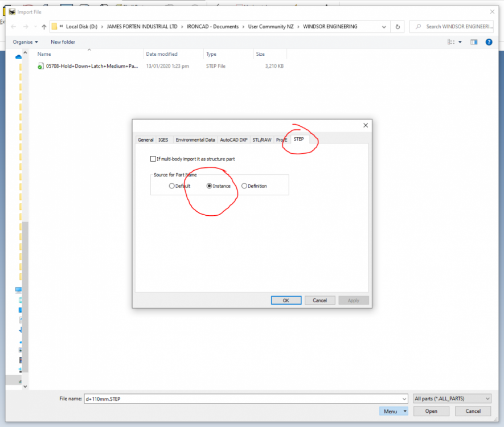504x427 pixels.
Task: Navigate to User Community NZ in path
Action: tap(271, 27)
